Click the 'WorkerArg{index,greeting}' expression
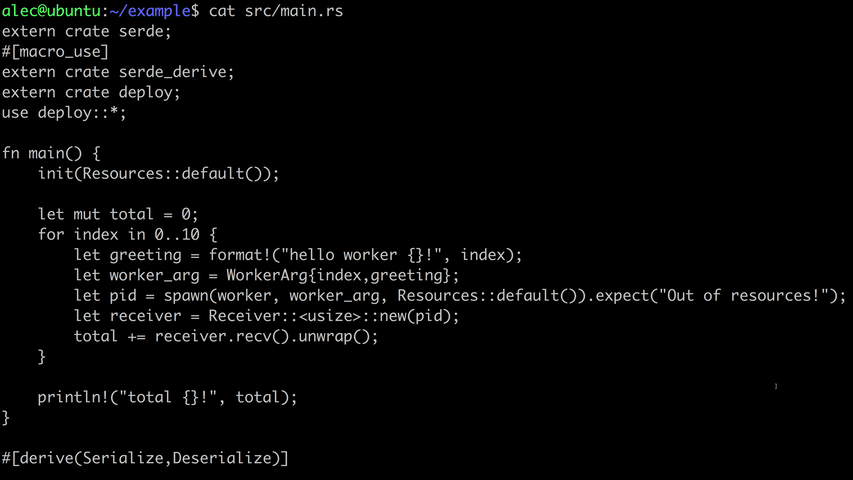Viewport: 853px width, 480px height. tap(338, 275)
